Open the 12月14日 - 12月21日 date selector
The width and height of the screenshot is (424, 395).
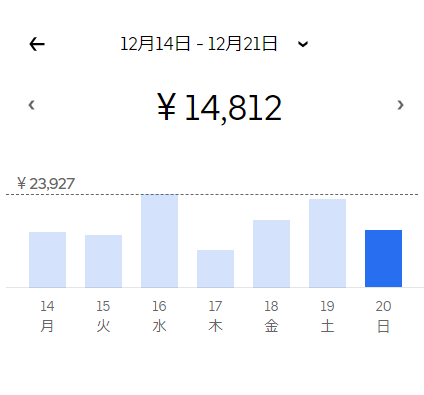pyautogui.click(x=199, y=44)
